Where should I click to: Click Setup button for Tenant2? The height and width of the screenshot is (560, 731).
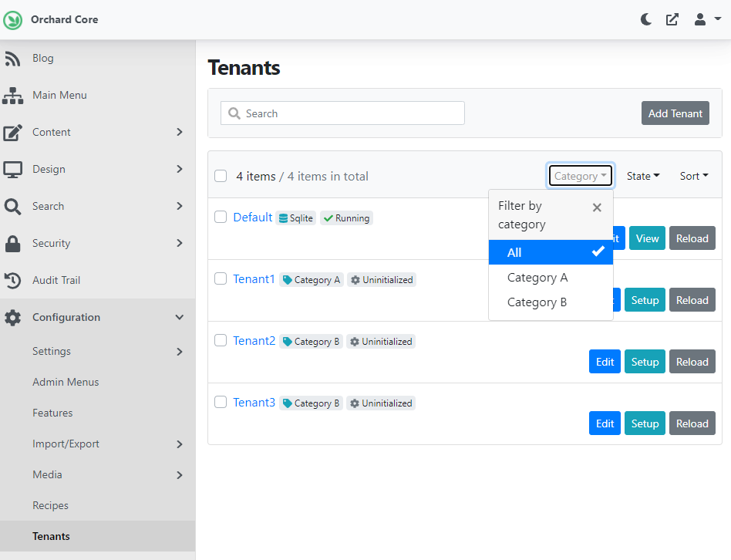point(645,361)
